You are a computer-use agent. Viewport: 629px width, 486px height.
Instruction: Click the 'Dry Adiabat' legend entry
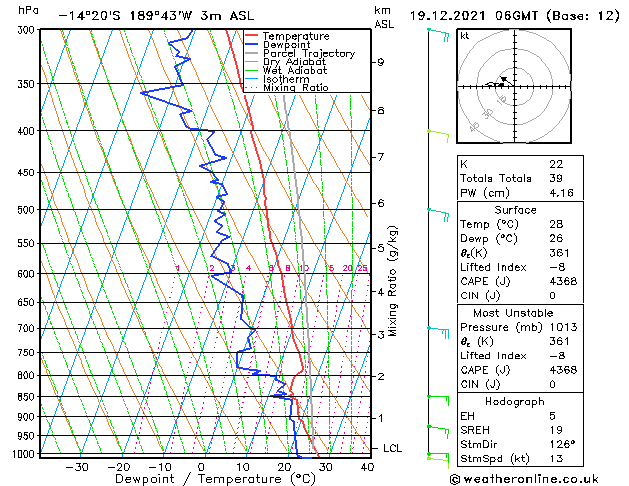click(294, 62)
